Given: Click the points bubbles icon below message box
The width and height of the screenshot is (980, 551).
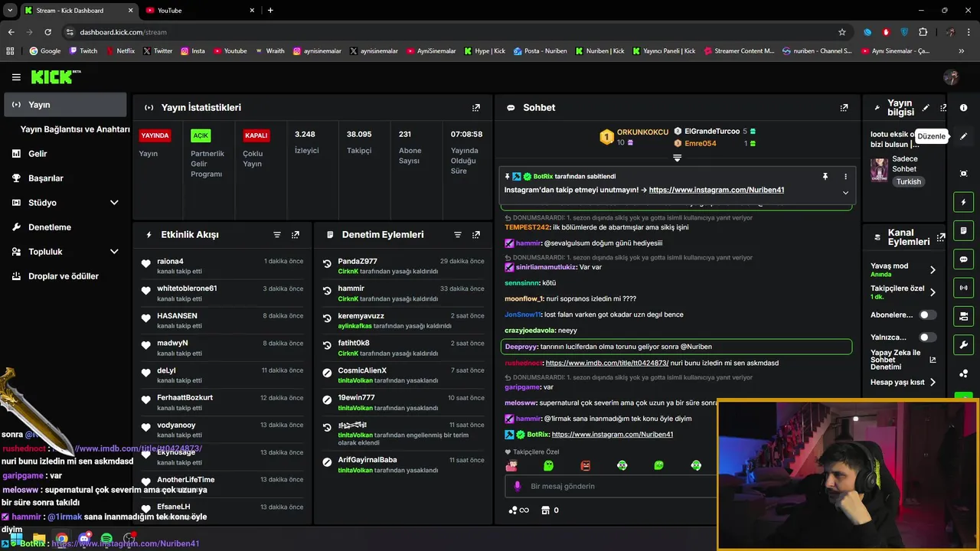Looking at the screenshot, I should pyautogui.click(x=513, y=510).
